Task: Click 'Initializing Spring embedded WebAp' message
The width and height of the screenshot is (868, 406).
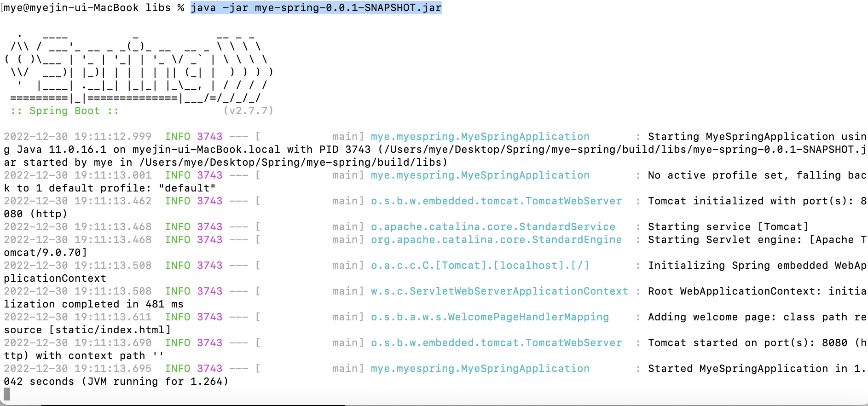Action: [757, 266]
